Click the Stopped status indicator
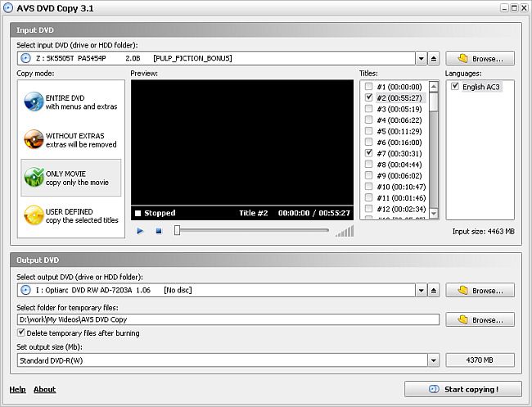Viewport: 532px width, 407px height. point(156,213)
